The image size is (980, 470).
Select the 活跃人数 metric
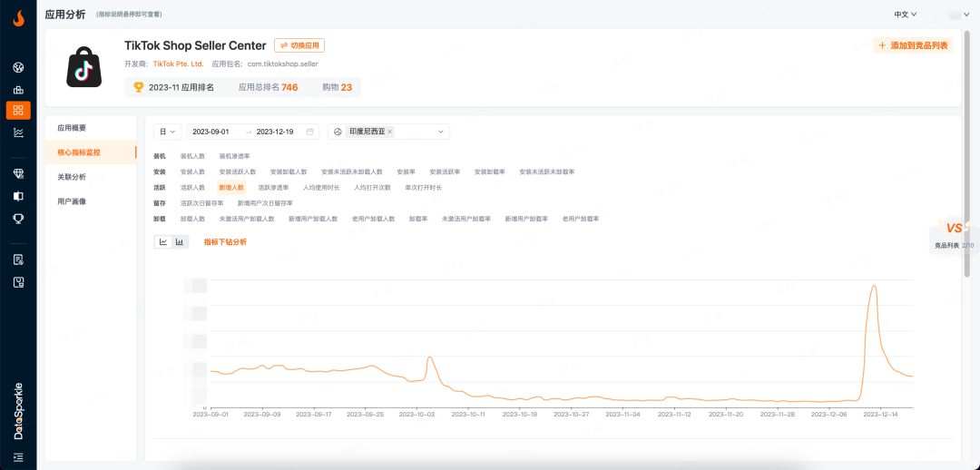(192, 187)
